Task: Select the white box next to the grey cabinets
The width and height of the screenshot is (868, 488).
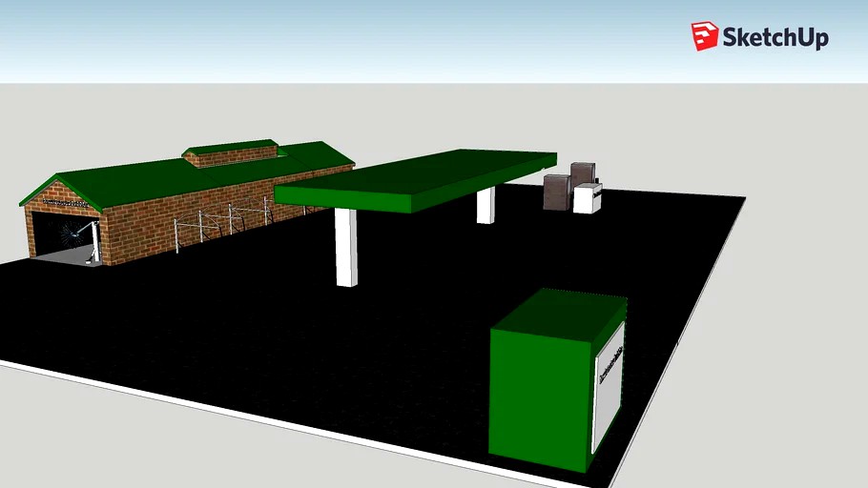Action: 588,199
